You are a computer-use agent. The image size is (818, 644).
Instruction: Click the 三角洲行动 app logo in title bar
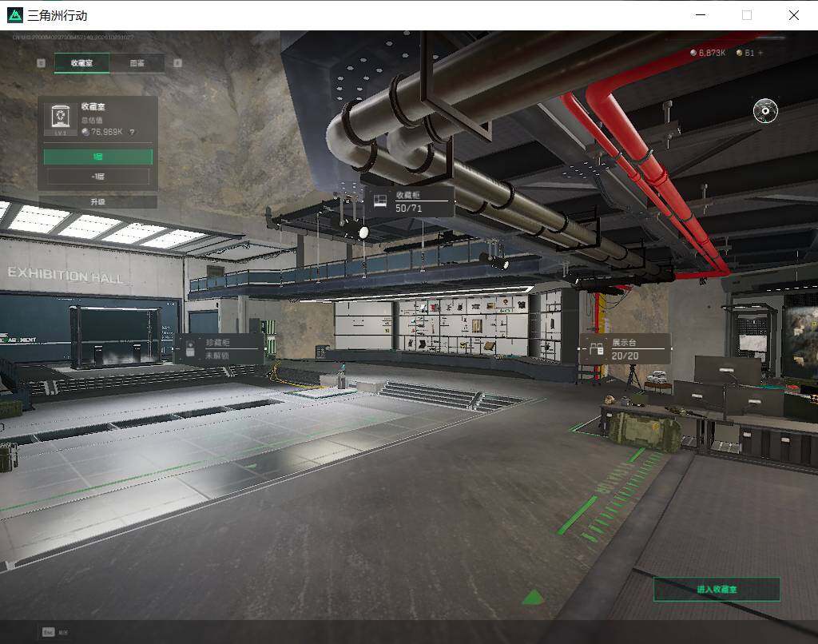pos(15,15)
